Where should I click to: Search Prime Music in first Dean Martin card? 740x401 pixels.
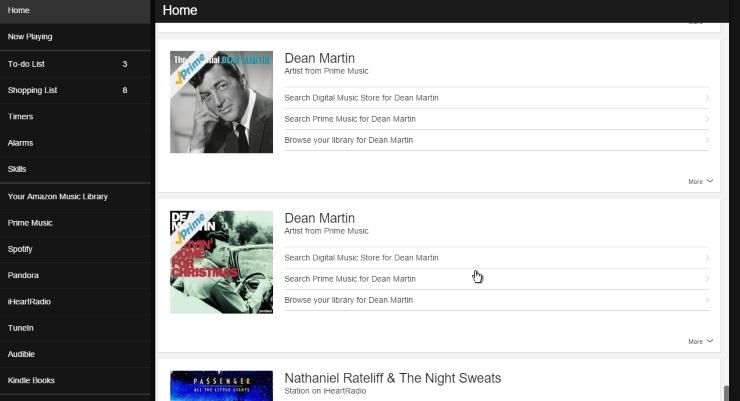pos(496,119)
